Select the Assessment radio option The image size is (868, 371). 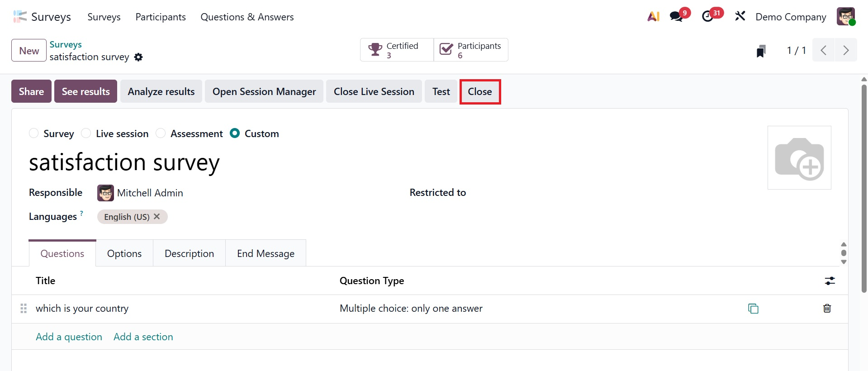pos(161,133)
